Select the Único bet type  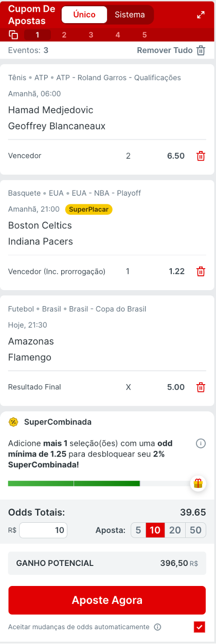pyautogui.click(x=84, y=15)
